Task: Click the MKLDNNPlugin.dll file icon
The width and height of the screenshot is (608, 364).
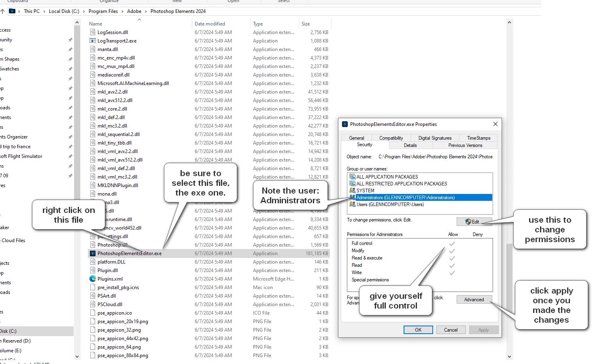Action: [93, 185]
